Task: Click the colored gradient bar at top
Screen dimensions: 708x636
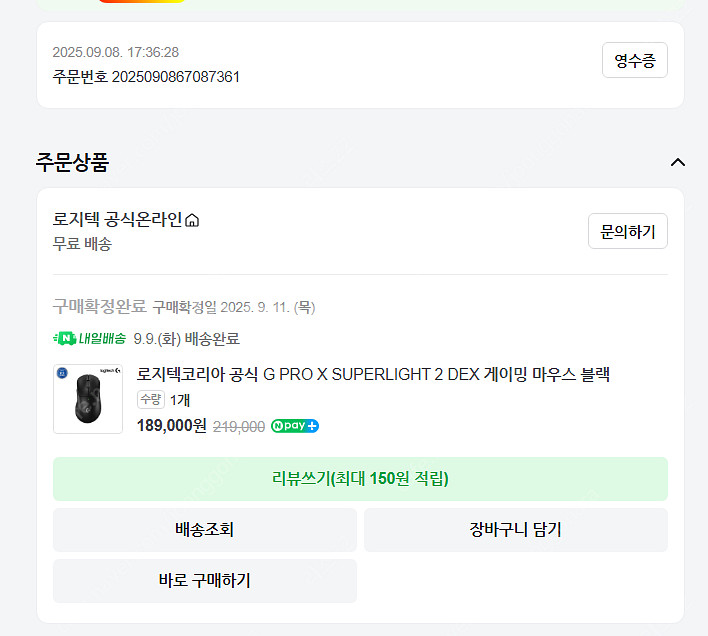Action: tap(140, 1)
